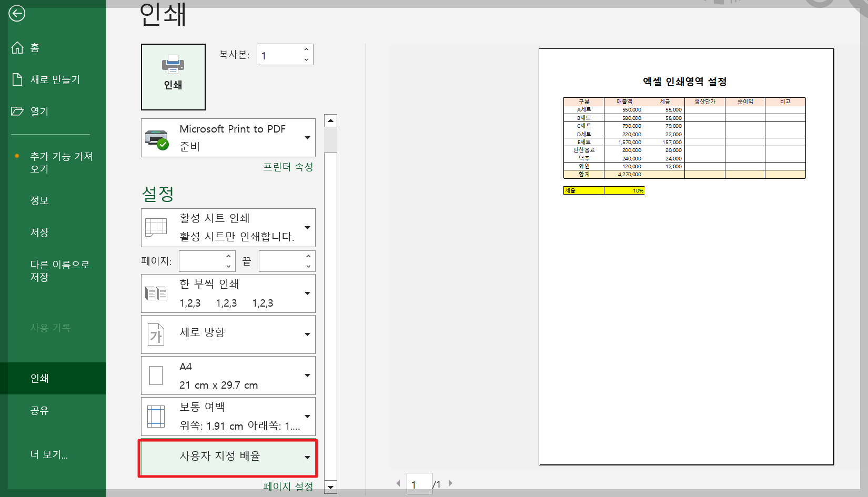The height and width of the screenshot is (497, 868).
Task: Open the 열기 folder icon
Action: tap(16, 111)
